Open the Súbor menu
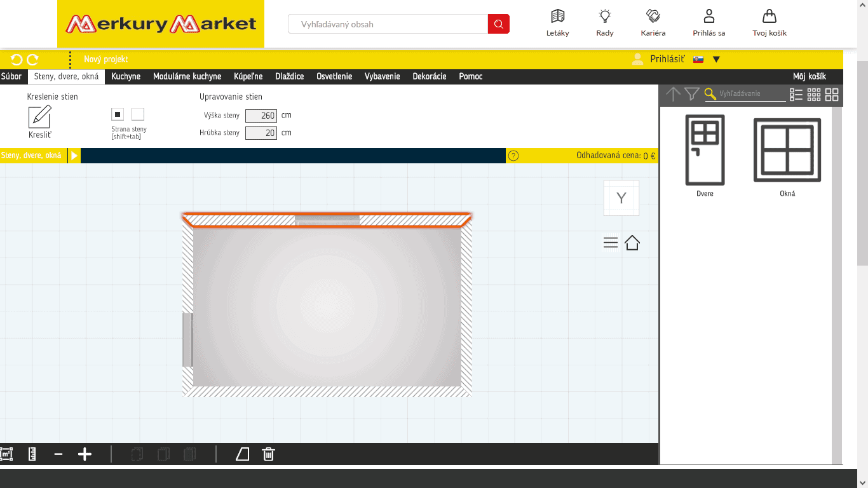Screen dimensions: 868x488 pyautogui.click(x=11, y=76)
